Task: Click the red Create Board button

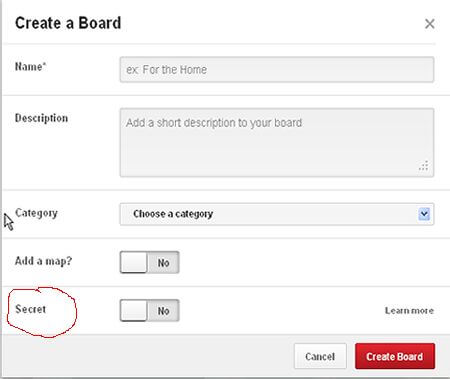Action: point(395,356)
